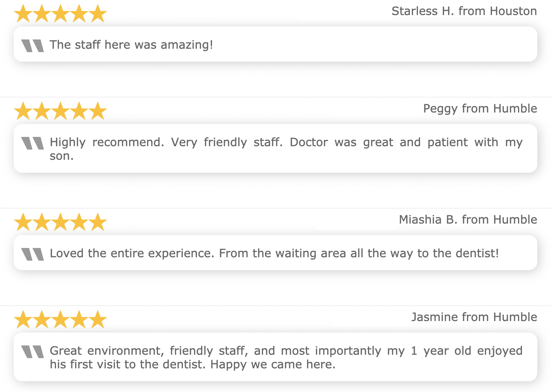Click the reviewer name 'Jasmine from Humble'

[474, 317]
